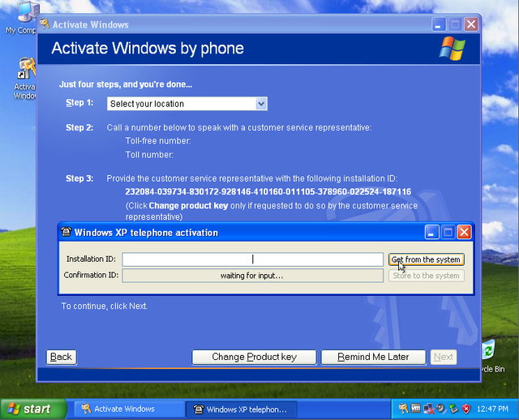This screenshot has height=420, width=519.
Task: Minimize the telephone activation window
Action: tap(432, 232)
